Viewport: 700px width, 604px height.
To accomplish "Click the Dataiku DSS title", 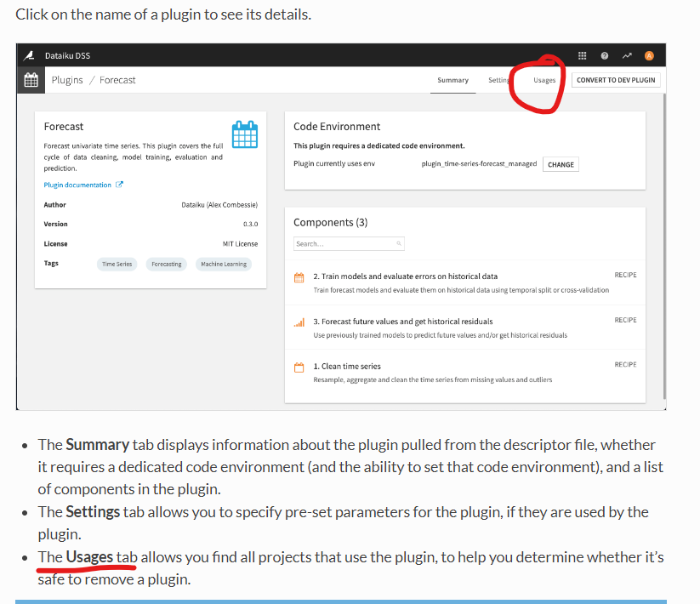I will (x=67, y=55).
